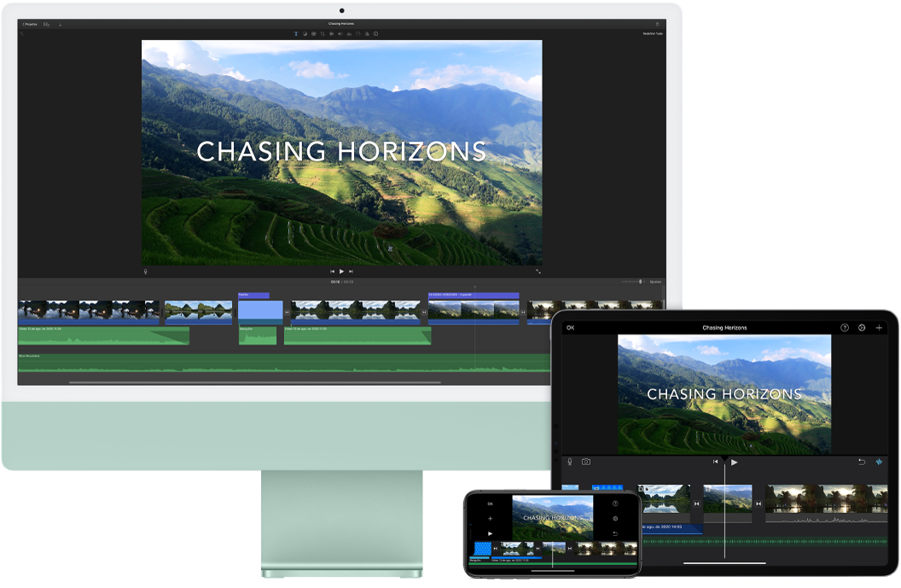
Task: Open the Ajustes timeline settings dropdown
Action: coord(654,282)
